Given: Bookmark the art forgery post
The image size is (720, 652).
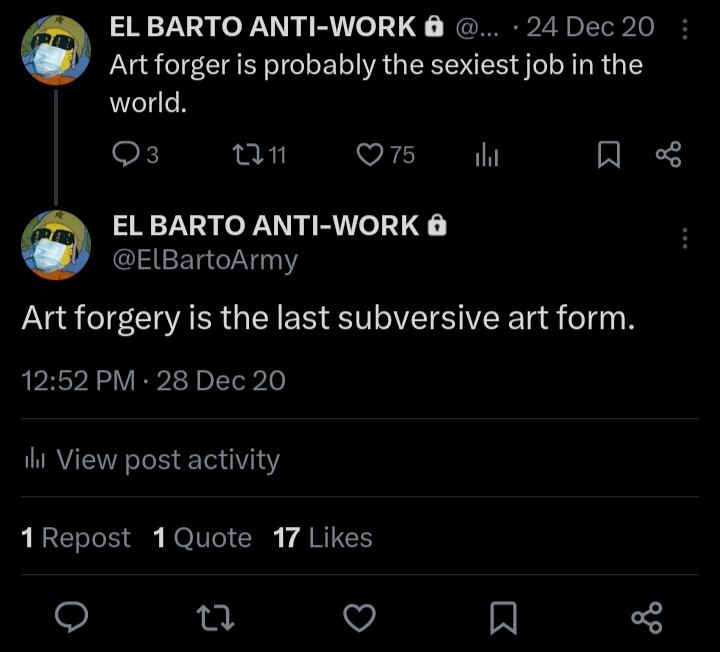Looking at the screenshot, I should pos(504,617).
